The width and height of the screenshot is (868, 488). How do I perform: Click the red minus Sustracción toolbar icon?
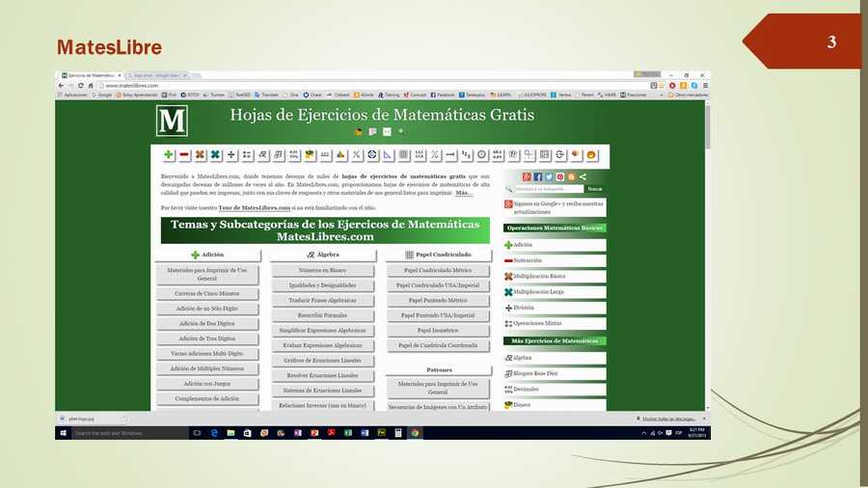coord(184,155)
